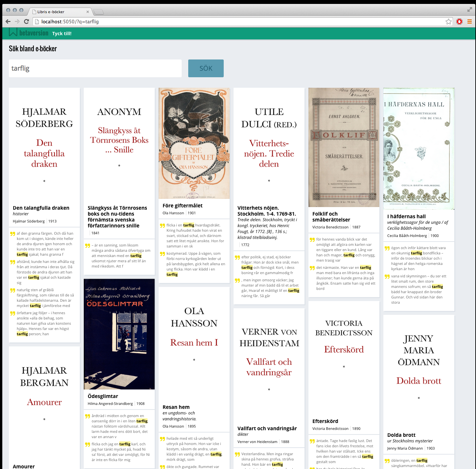
Task: Click the title Ödesglimtar
Action: (x=103, y=396)
